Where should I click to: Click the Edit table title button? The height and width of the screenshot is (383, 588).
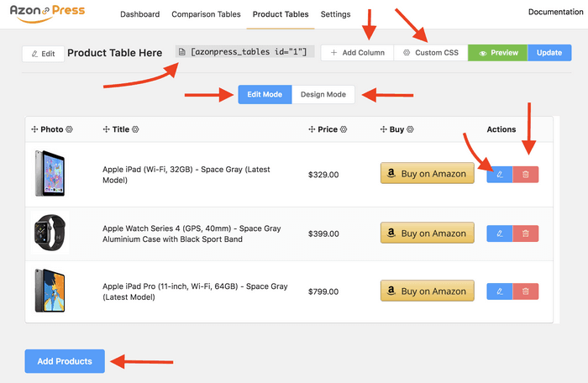pyautogui.click(x=43, y=54)
